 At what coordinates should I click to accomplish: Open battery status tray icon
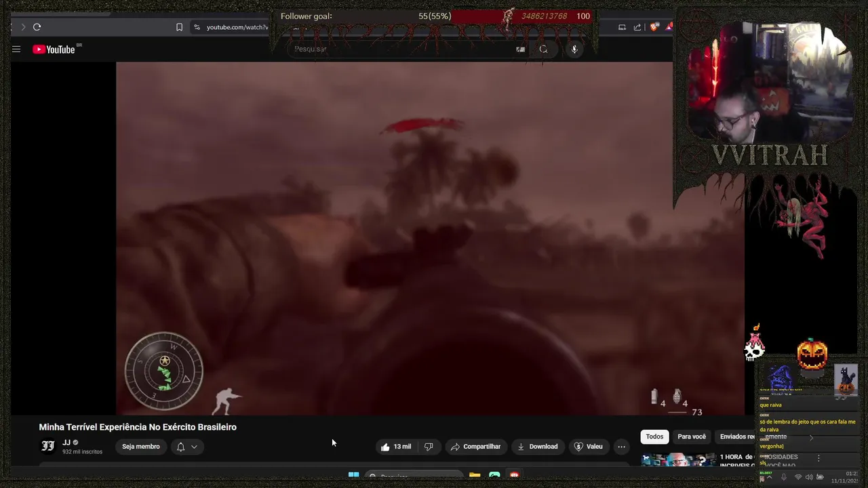tap(820, 477)
